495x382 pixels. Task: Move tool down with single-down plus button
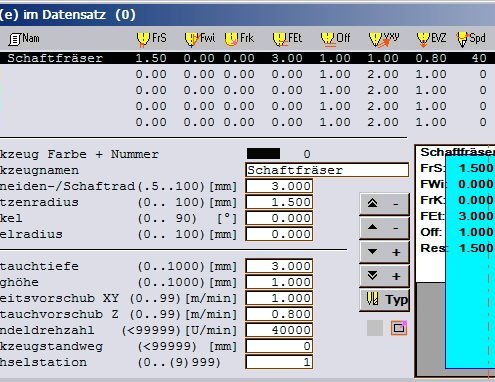click(x=384, y=252)
